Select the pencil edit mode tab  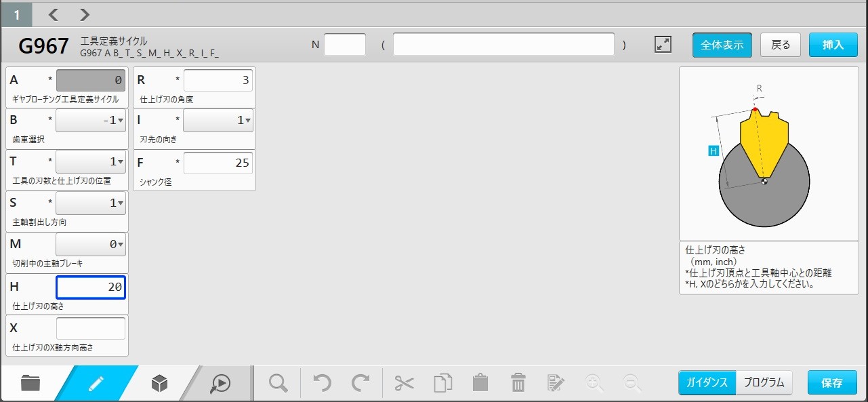tap(96, 383)
